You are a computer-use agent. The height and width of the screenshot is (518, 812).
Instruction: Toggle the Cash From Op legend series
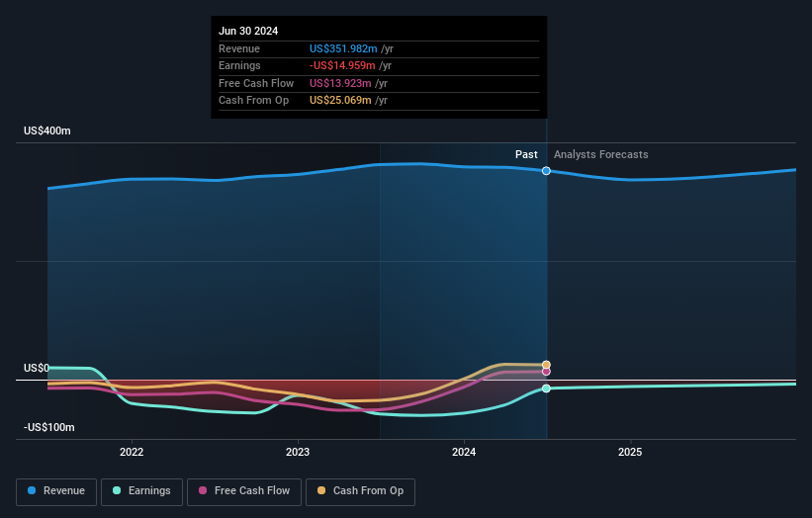[360, 491]
